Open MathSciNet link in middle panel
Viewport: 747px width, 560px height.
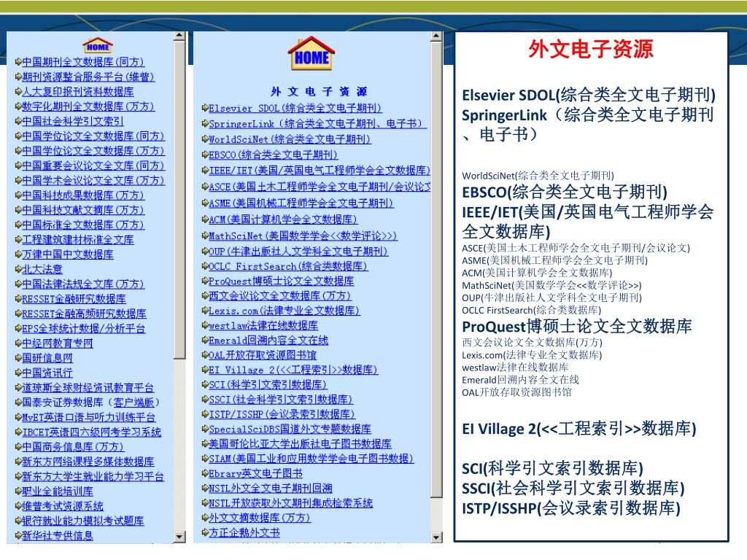pos(303,236)
